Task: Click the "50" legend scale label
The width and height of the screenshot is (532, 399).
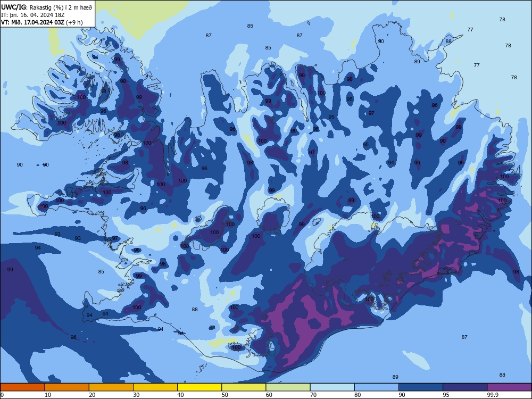Action: tap(225, 395)
